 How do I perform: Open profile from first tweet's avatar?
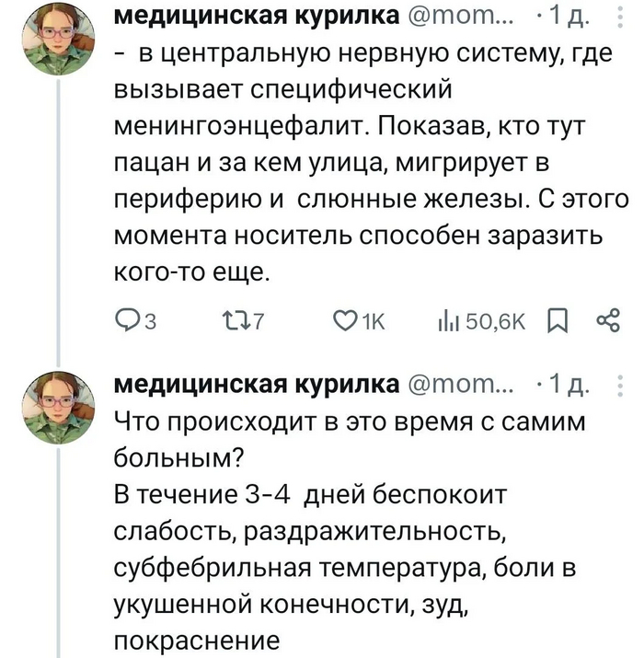60,38
